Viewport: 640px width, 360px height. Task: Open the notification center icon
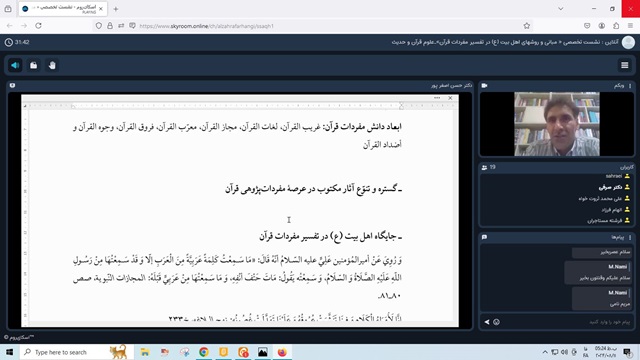coord(627,352)
